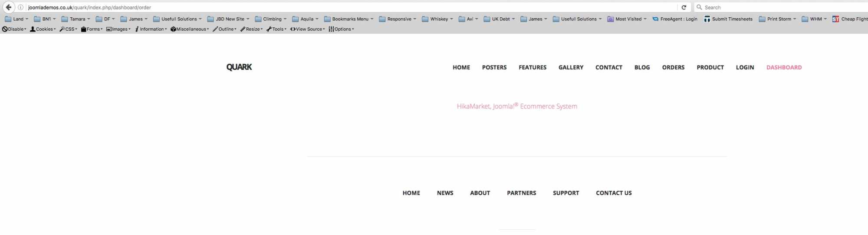This screenshot has width=868, height=235.
Task: Open the Avi bookmarks folder
Action: coord(468,19)
